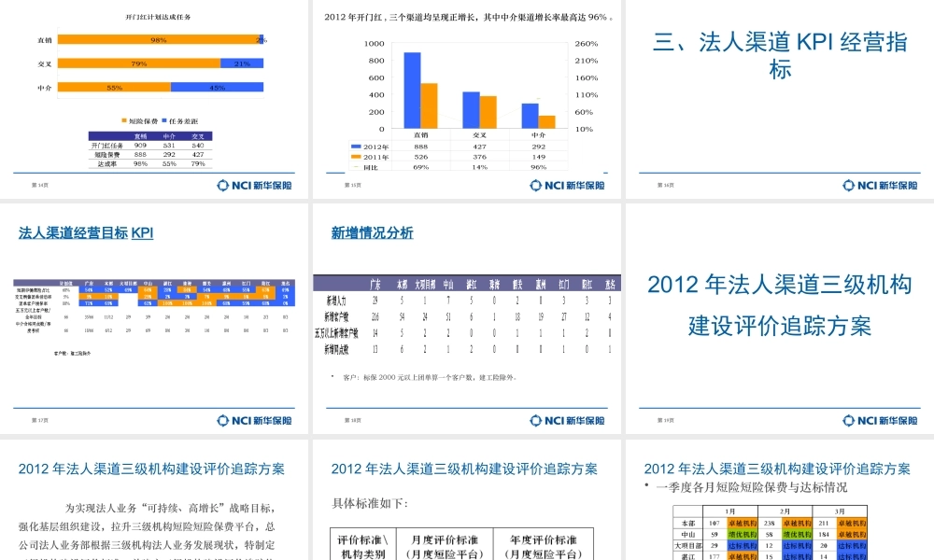
Task: Click the NCI 新华保险 logo on the KPI 经营指标 title slide
Action: (x=880, y=185)
